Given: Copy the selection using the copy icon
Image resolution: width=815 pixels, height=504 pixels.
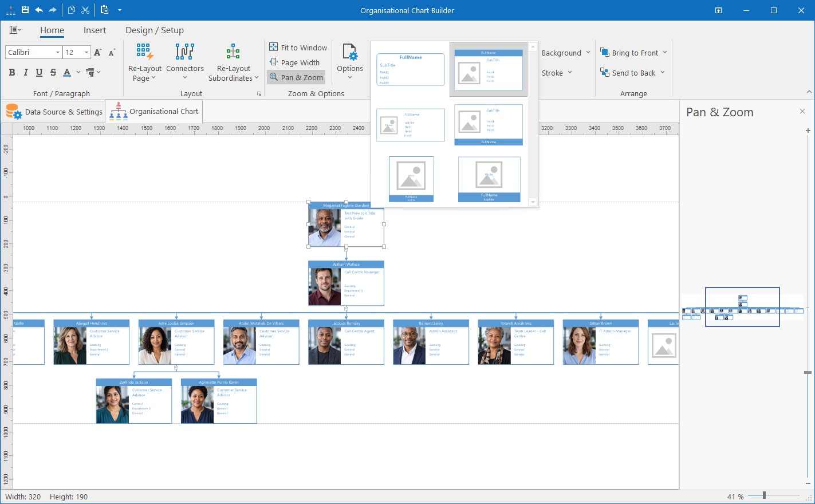Looking at the screenshot, I should coord(72,10).
